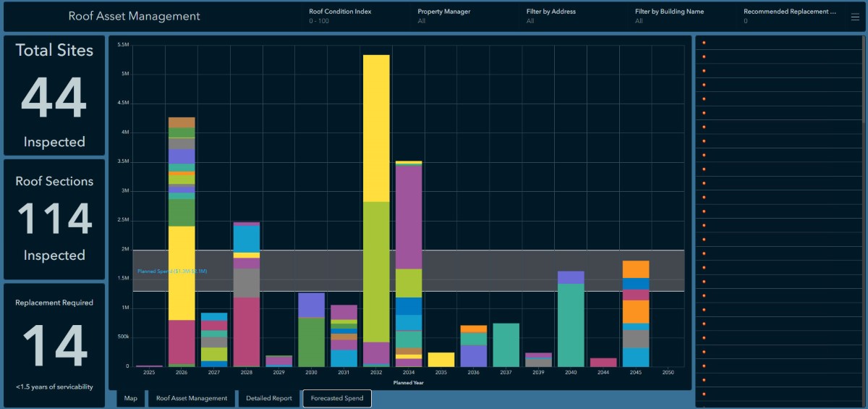Click the Replacement Required 14 indicator

pos(54,345)
